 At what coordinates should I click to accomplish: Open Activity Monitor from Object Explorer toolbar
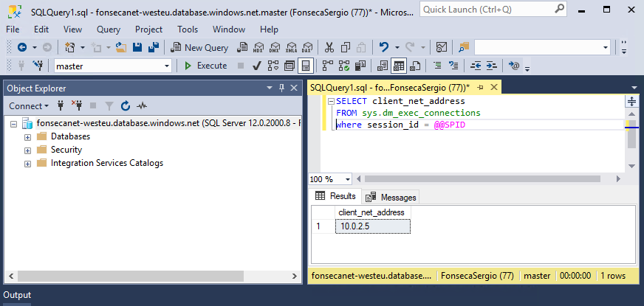(142, 106)
